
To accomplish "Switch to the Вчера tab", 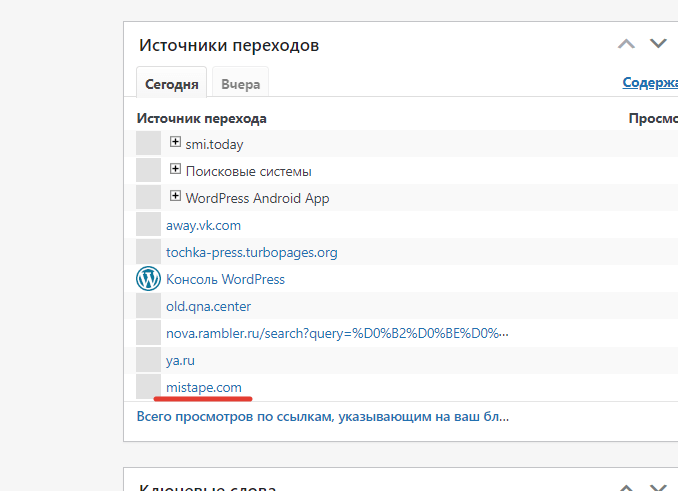I will (x=240, y=84).
